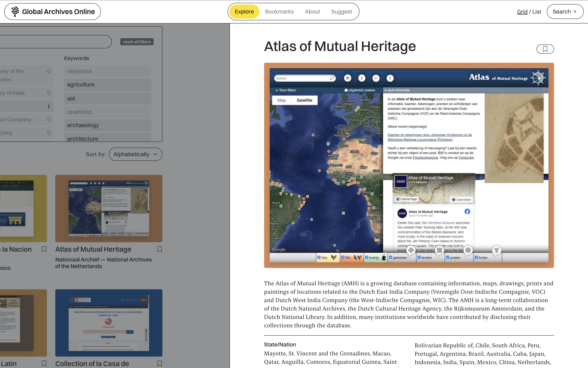The image size is (588, 368).
Task: Click the filter search input field
Action: 56,42
